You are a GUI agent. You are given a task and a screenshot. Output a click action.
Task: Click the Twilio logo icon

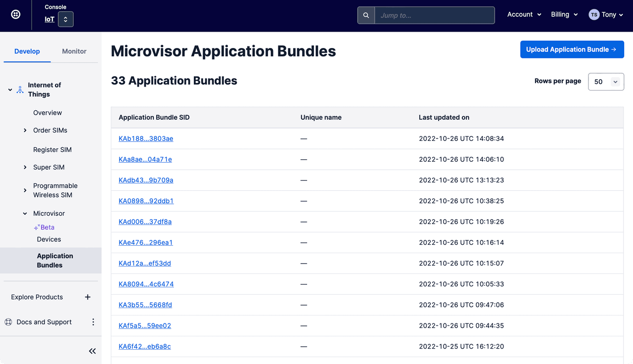[x=15, y=14]
